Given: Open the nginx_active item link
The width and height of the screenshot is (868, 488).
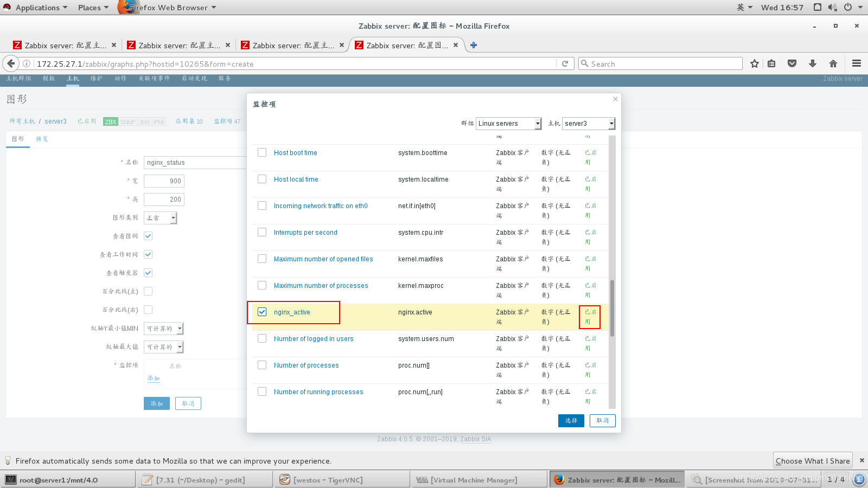Looking at the screenshot, I should pos(292,312).
